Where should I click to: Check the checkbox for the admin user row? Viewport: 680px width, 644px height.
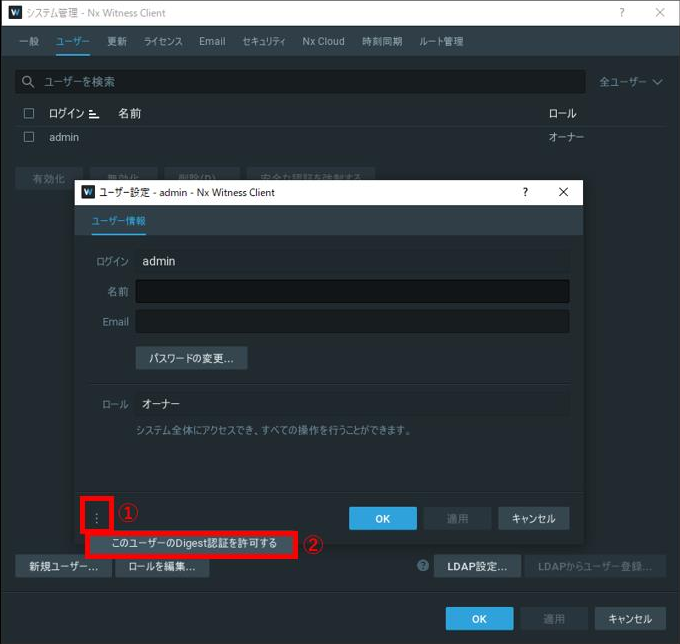click(x=29, y=137)
